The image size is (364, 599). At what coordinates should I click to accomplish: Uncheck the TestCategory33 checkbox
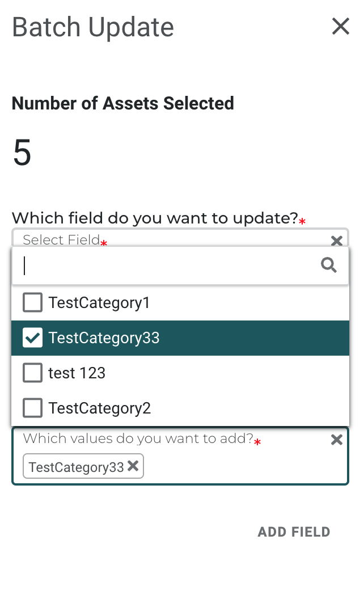click(x=32, y=338)
